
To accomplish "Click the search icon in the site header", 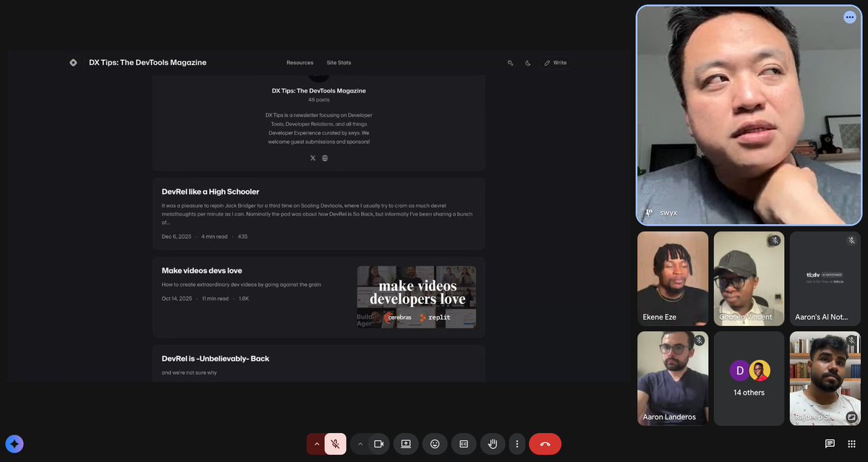I will 510,63.
